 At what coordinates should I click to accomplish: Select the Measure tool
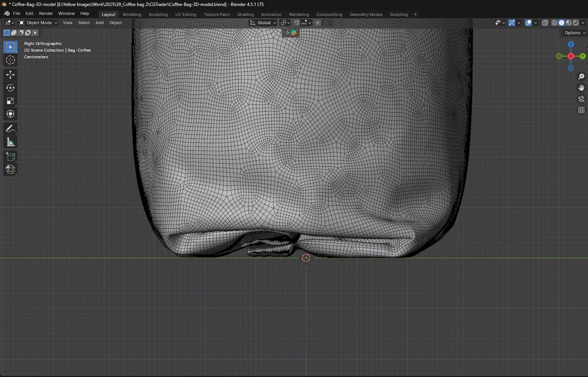[x=10, y=142]
